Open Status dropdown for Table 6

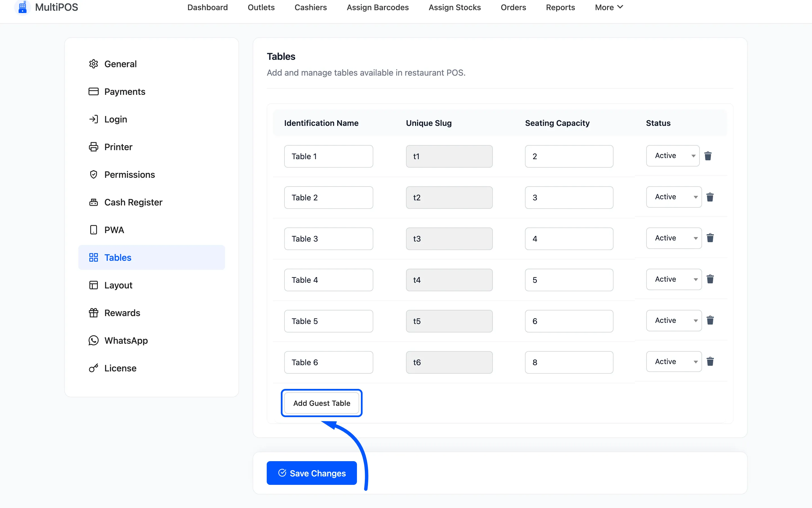[x=674, y=362]
